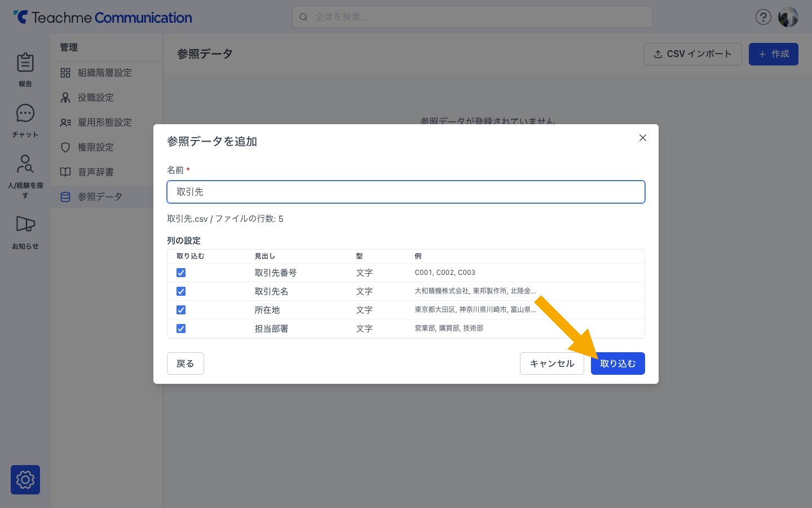Image resolution: width=812 pixels, height=508 pixels.
Task: Focus the 名前 input field
Action: click(x=406, y=192)
